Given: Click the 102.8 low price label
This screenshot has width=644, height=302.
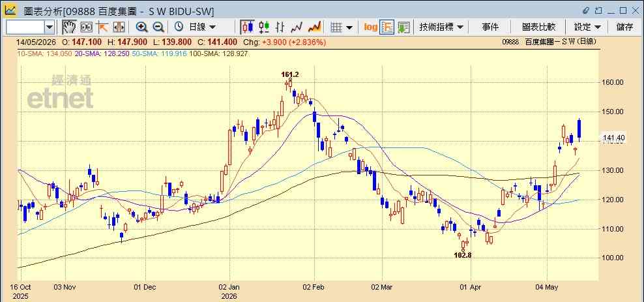Looking at the screenshot, I should coord(462,255).
